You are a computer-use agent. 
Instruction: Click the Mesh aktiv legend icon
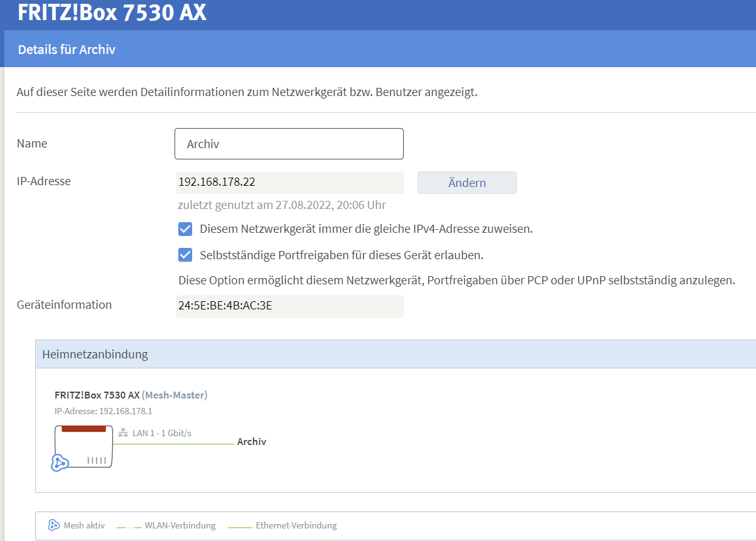(x=54, y=525)
